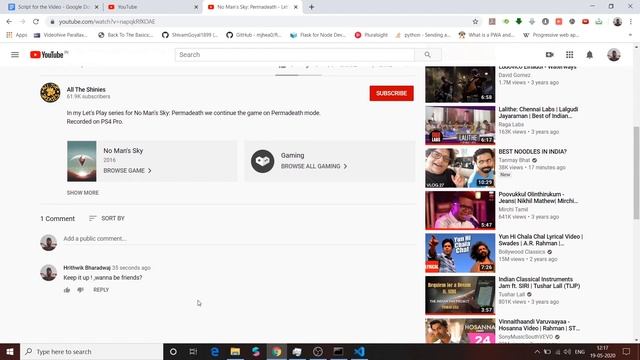
Task: Open the Pluralsight bookmark
Action: (371, 35)
